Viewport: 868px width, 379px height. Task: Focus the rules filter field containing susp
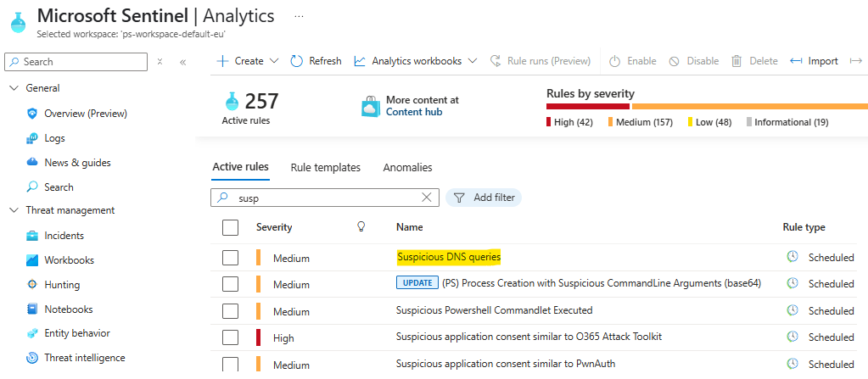325,198
